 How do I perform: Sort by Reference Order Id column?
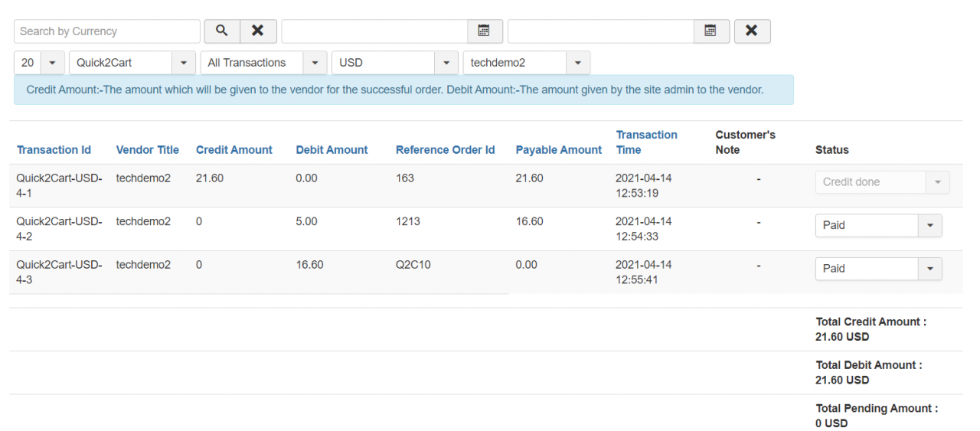click(x=445, y=150)
